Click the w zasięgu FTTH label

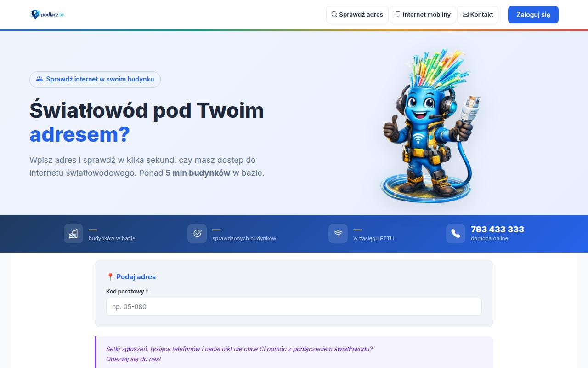(x=373, y=239)
